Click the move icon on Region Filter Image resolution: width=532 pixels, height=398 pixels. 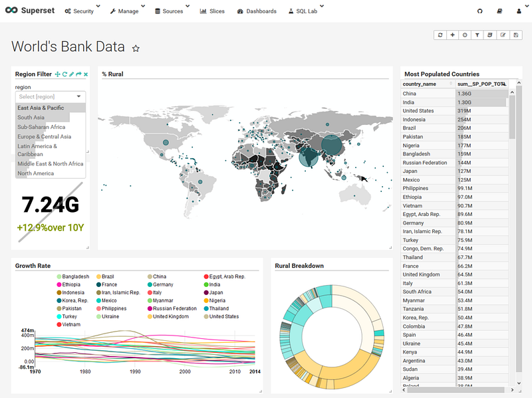point(57,74)
